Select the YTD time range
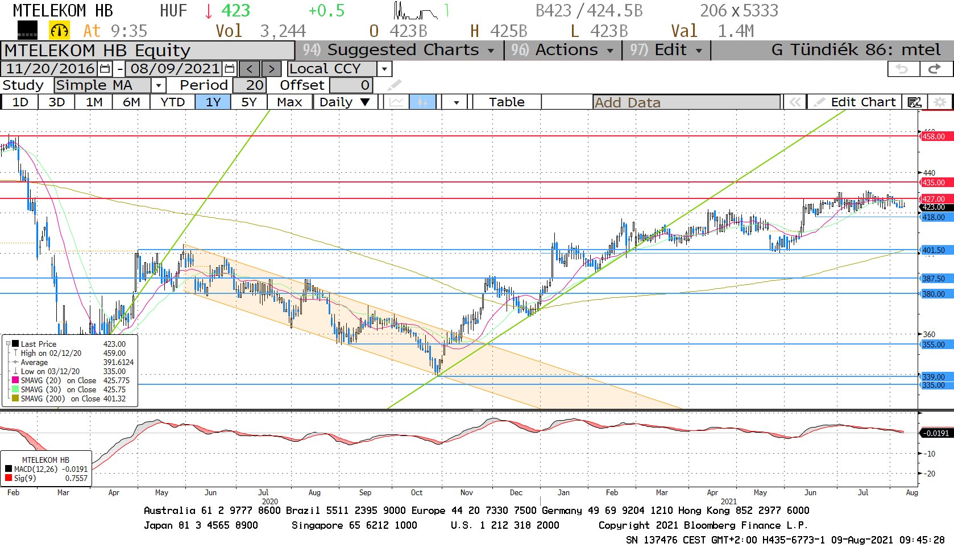 (x=172, y=102)
